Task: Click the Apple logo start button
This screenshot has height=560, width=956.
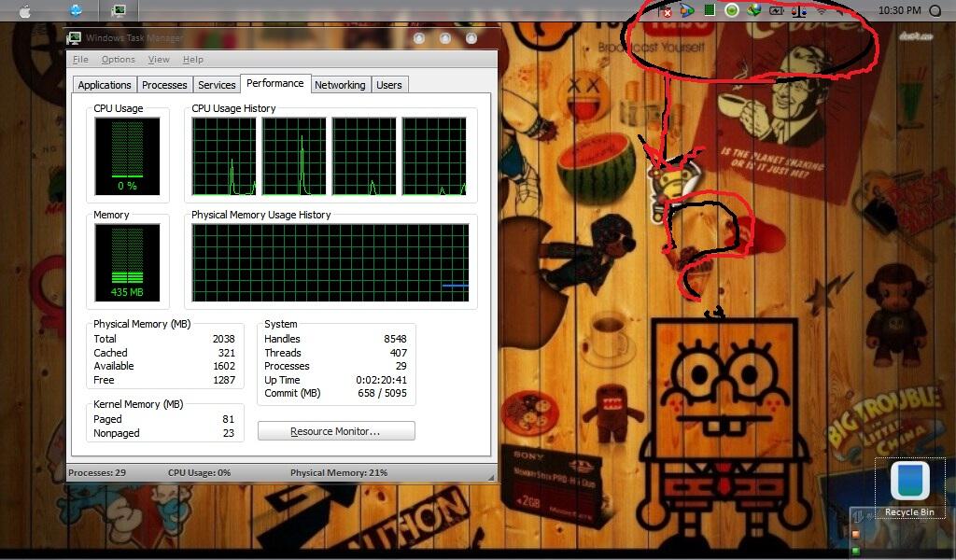Action: (24, 10)
